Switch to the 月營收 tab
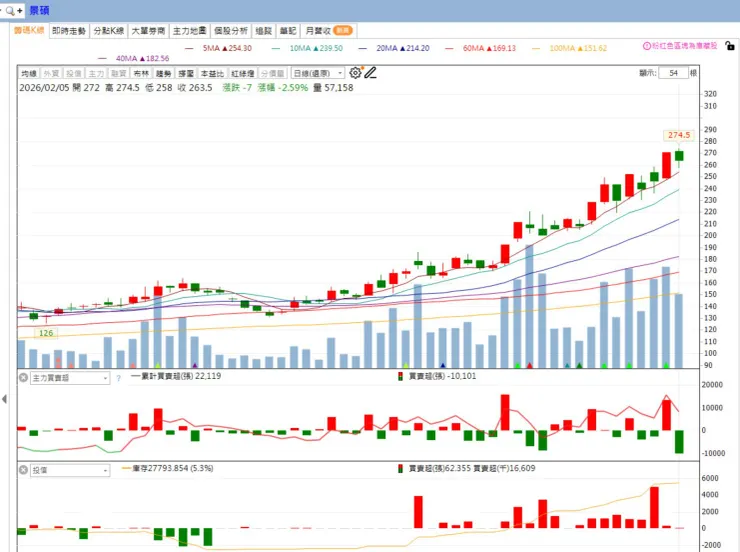The height and width of the screenshot is (552, 740). click(328, 31)
